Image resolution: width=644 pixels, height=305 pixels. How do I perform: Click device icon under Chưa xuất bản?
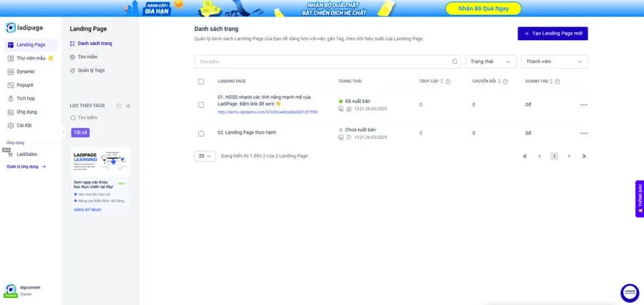tap(341, 137)
